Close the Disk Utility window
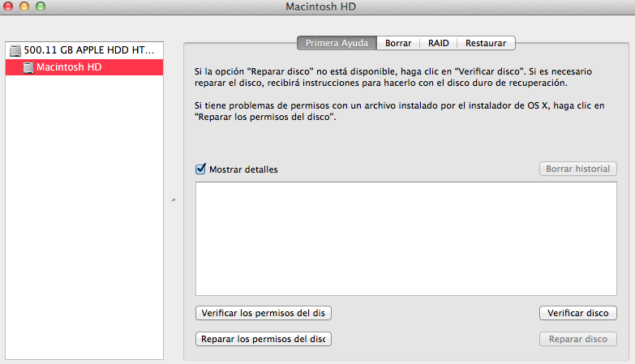 tap(10, 6)
